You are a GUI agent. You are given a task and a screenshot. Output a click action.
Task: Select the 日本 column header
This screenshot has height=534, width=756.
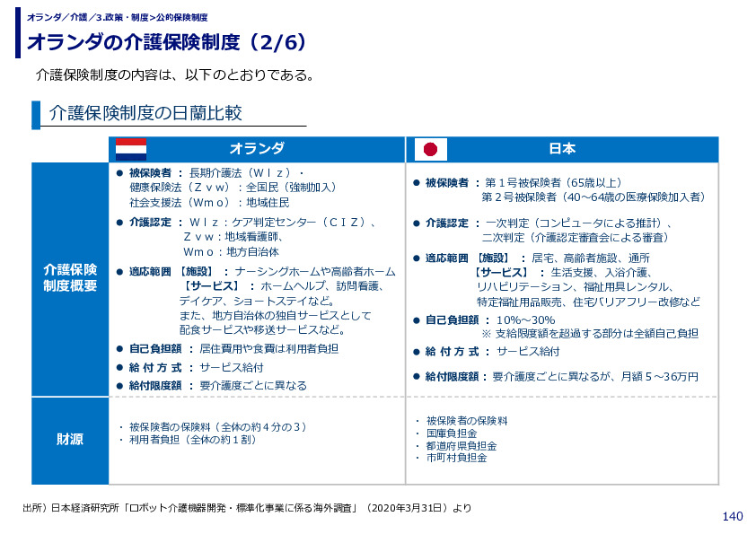(562, 149)
